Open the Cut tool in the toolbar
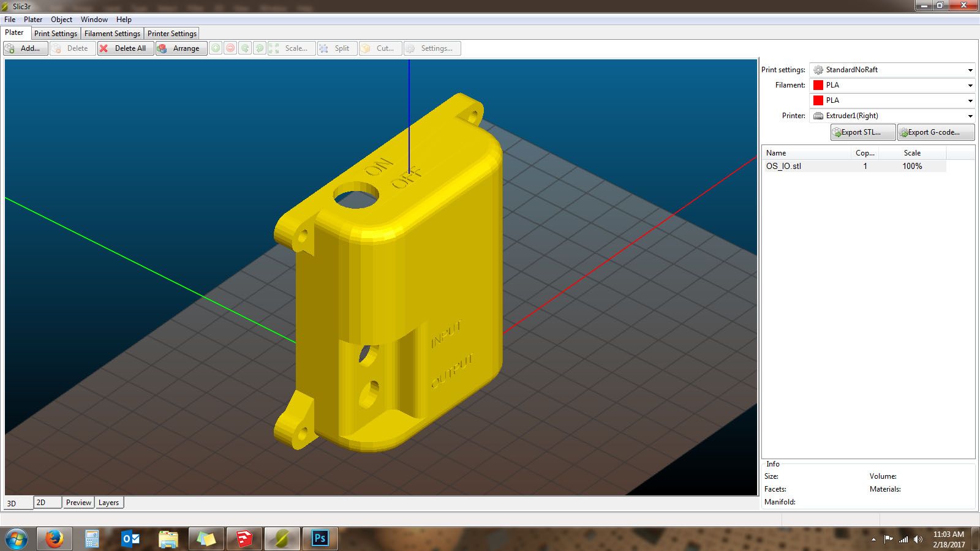Viewport: 980px width, 551px height. click(380, 48)
